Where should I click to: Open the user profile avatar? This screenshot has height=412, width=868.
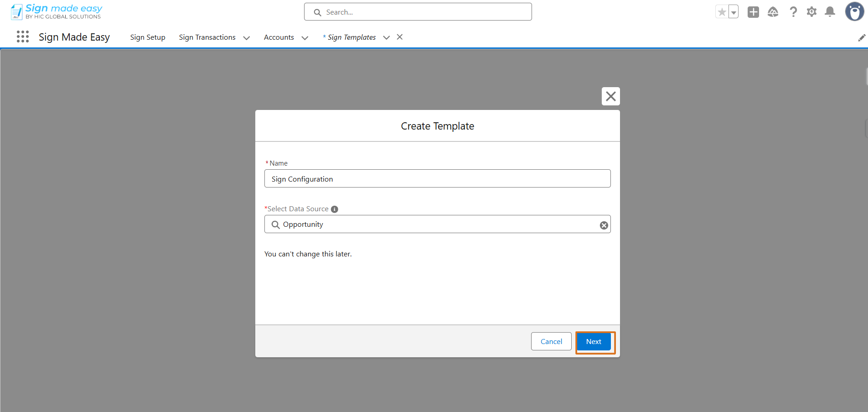pyautogui.click(x=854, y=11)
